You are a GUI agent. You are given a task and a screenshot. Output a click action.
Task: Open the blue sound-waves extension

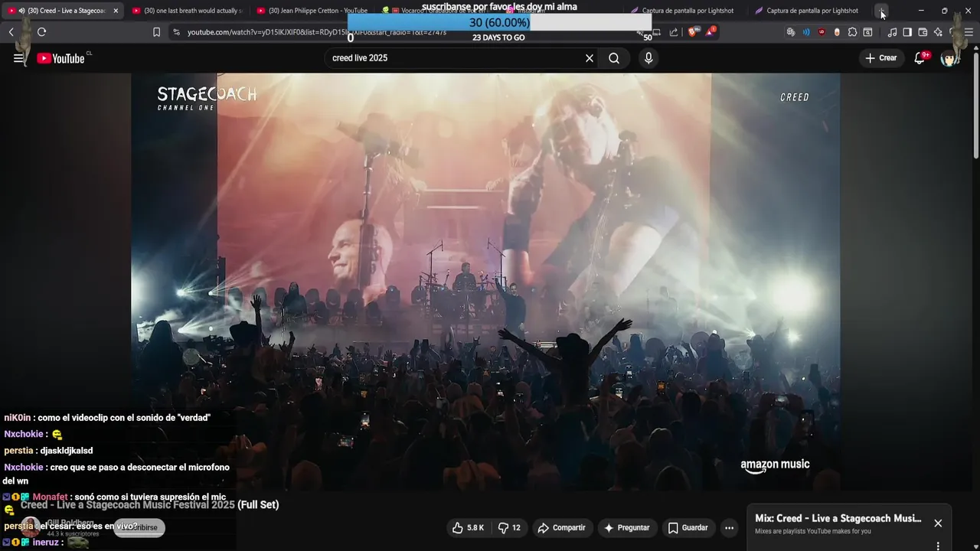click(806, 32)
